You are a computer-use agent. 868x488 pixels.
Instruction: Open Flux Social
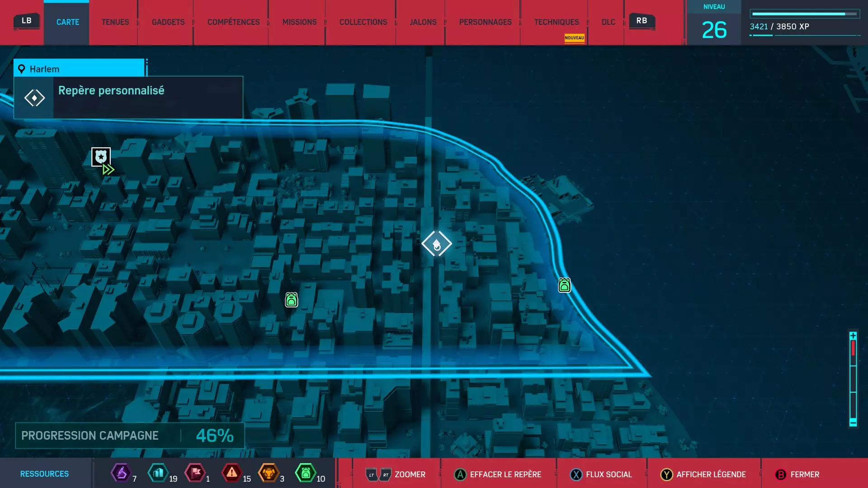601,474
